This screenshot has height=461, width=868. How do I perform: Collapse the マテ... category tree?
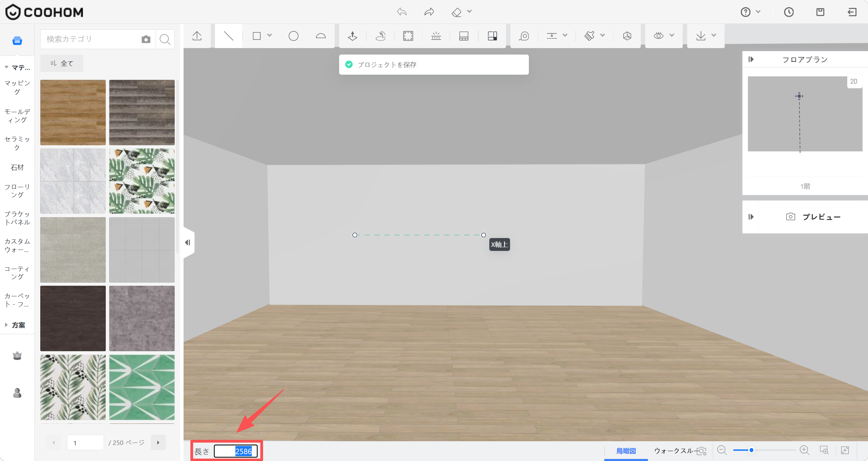6,67
